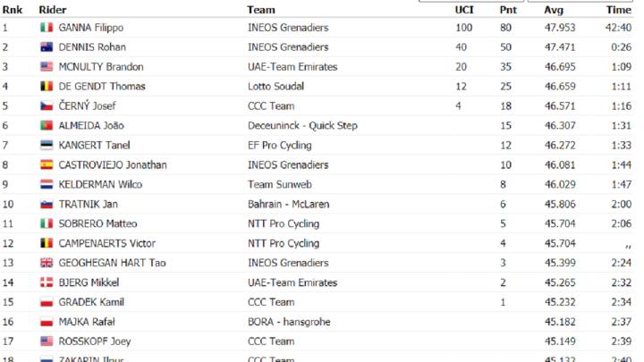The image size is (644, 362).
Task: Click the Portuguese flag next to ALMEIDA João
Action: tap(47, 126)
